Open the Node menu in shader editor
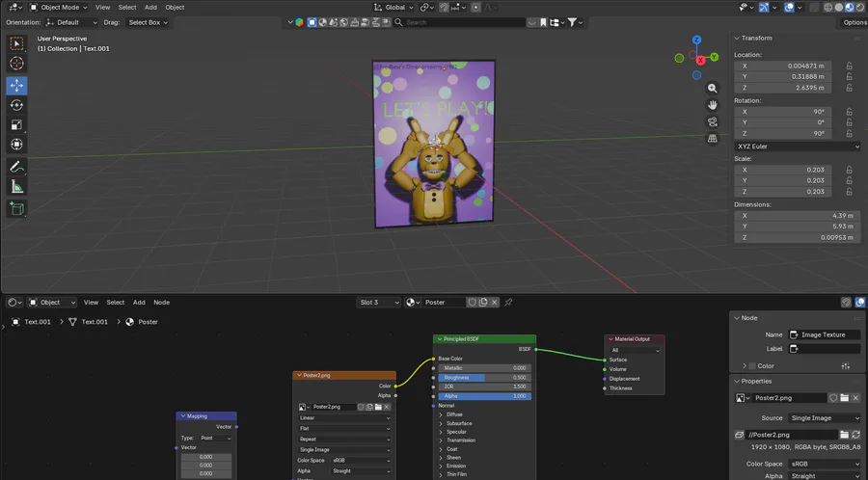This screenshot has width=868, height=480. point(161,303)
